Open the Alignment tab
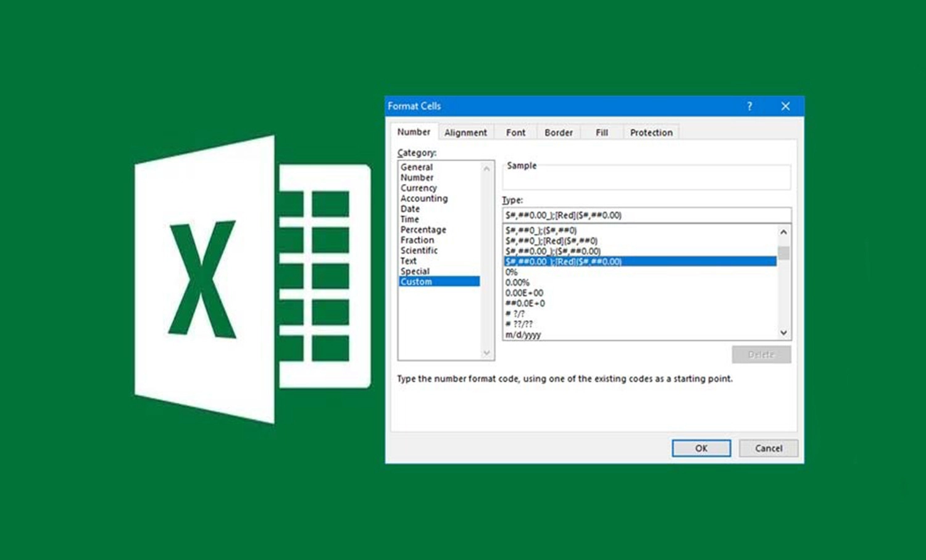 [x=465, y=132]
